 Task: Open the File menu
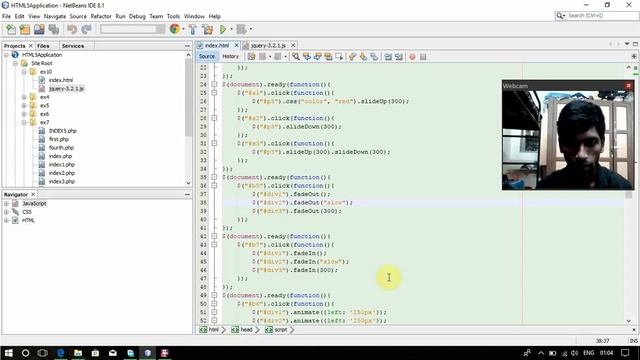[x=6, y=16]
